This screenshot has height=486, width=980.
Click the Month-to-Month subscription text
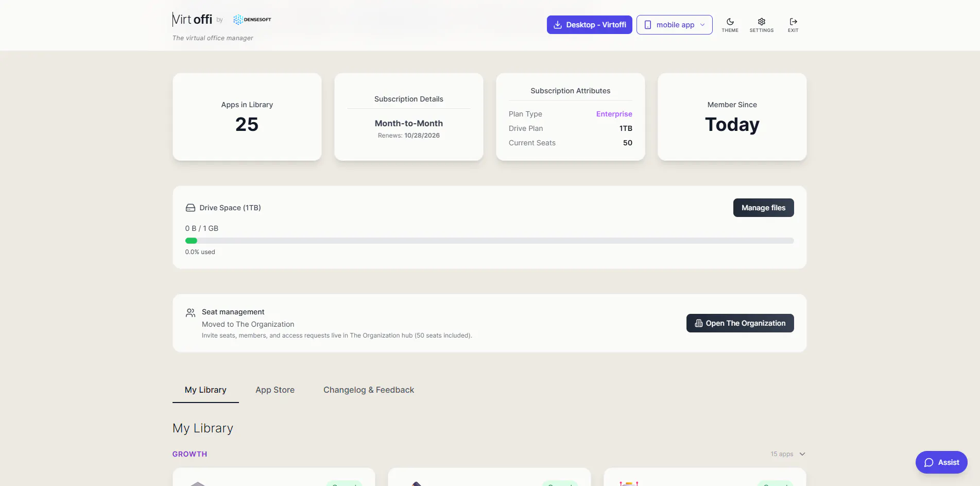coord(408,123)
